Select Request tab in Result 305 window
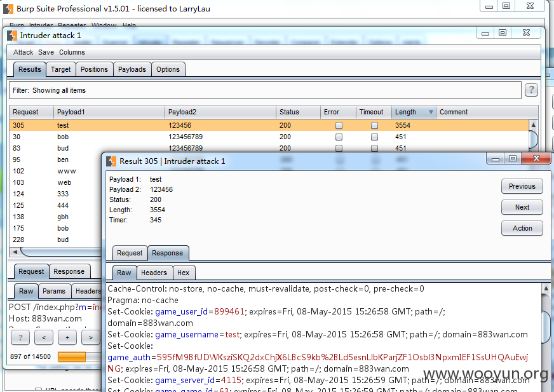The image size is (554, 392). [130, 253]
